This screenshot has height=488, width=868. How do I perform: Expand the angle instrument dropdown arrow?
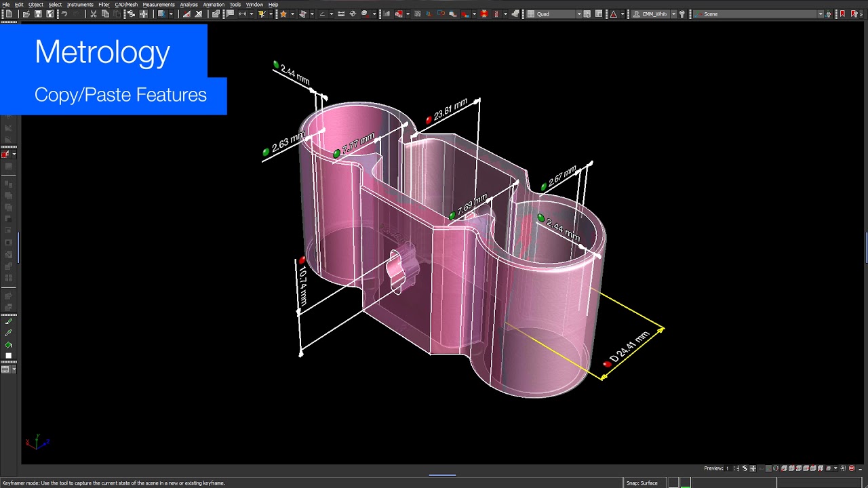click(331, 14)
